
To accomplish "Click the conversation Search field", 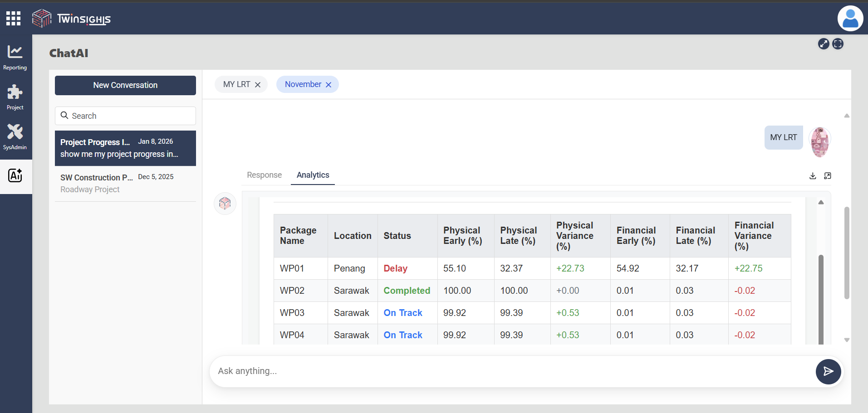I will tap(125, 116).
